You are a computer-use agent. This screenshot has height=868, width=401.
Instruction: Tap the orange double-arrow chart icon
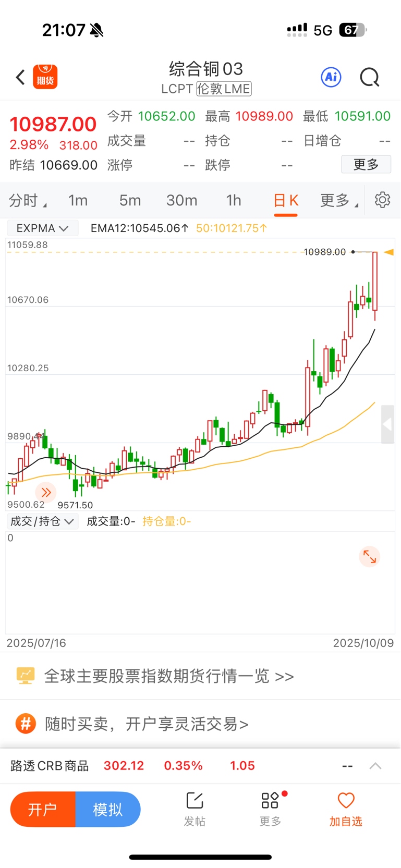pyautogui.click(x=46, y=492)
